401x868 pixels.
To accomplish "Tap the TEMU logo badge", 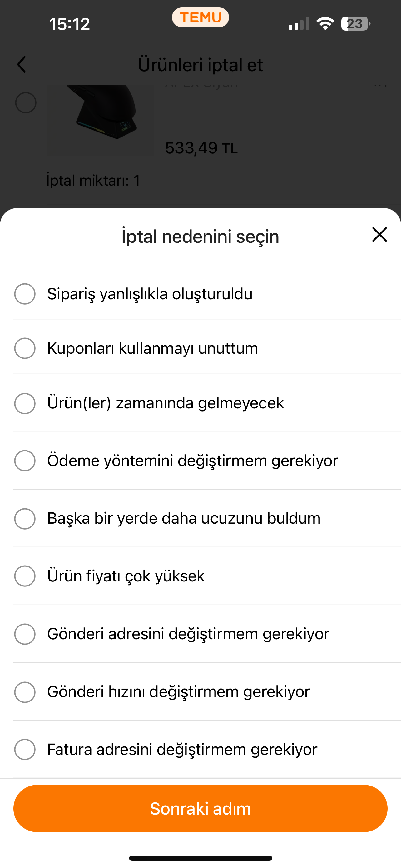I will 200,17.
